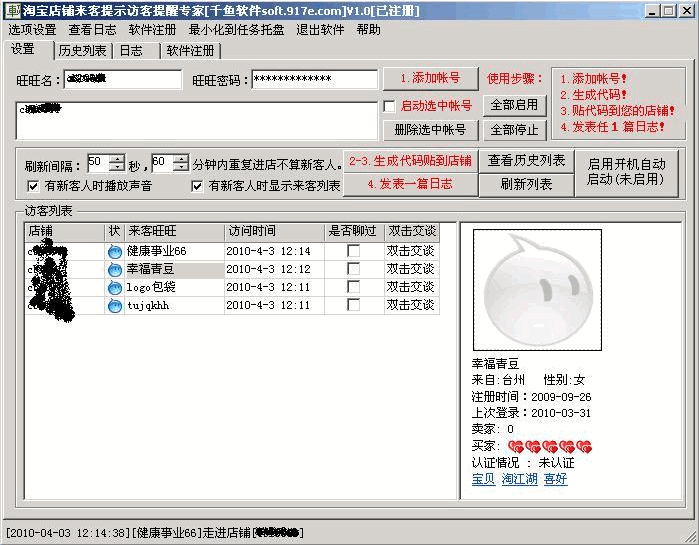Viewport: 699px width, 545px height.
Task: Click the repeat-visit minutes value field
Action: click(162, 163)
